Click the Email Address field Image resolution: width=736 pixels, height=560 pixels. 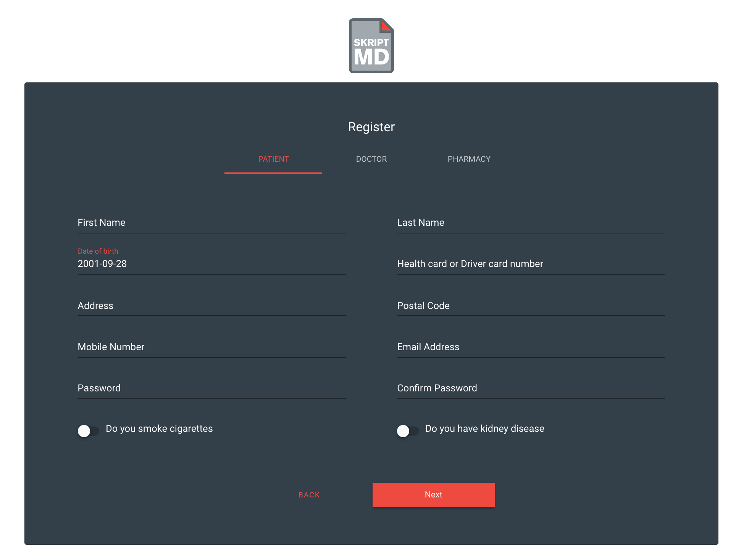coord(531,347)
